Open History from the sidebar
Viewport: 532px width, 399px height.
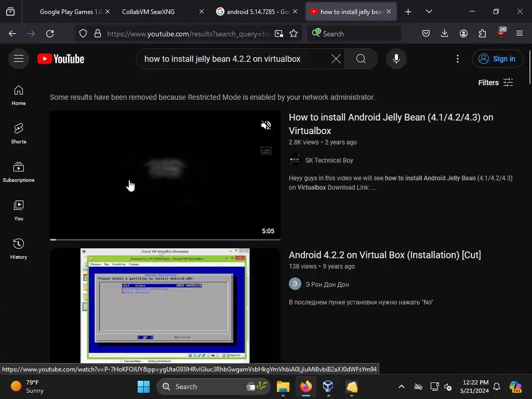[19, 249]
